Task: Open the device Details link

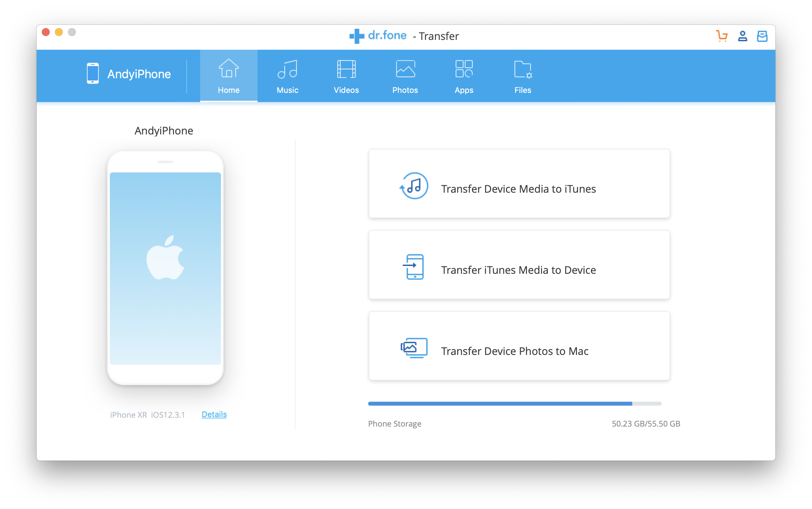Action: [x=214, y=414]
